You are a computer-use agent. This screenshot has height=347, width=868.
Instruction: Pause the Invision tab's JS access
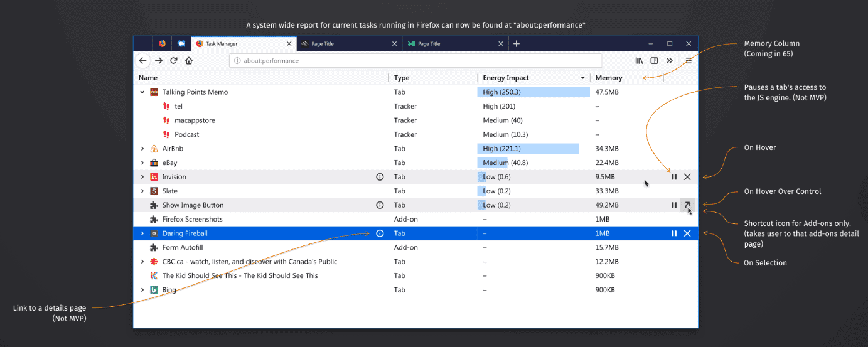674,177
